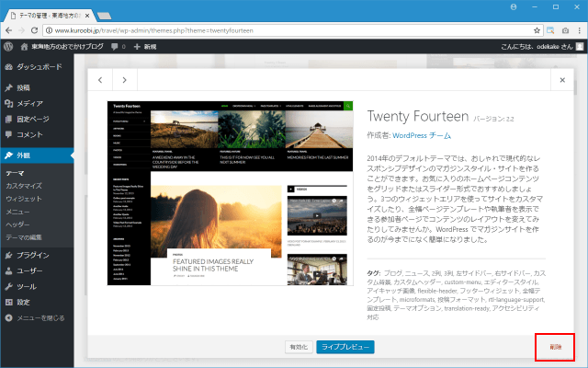Go to next theme with right arrow
Screen dimensions: 588x368
point(125,80)
